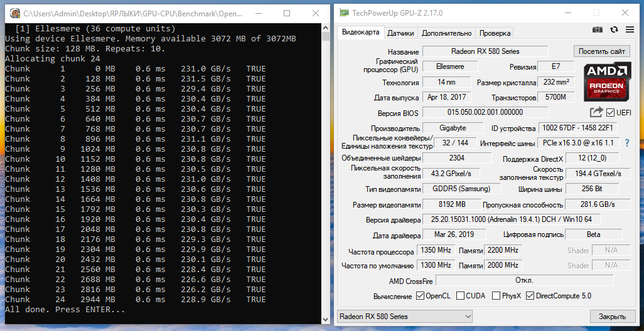Open the Проверка tab

[x=495, y=33]
